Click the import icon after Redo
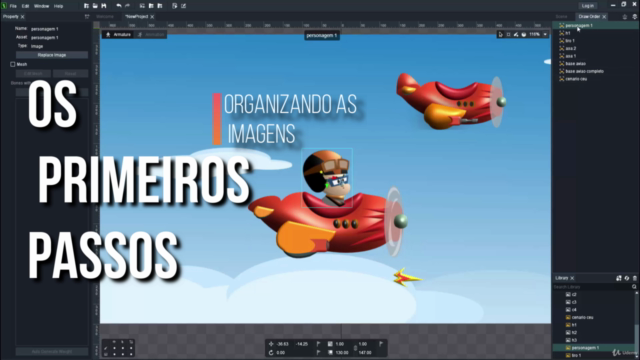Image resolution: width=640 pixels, height=360 pixels. pyautogui.click(x=142, y=6)
